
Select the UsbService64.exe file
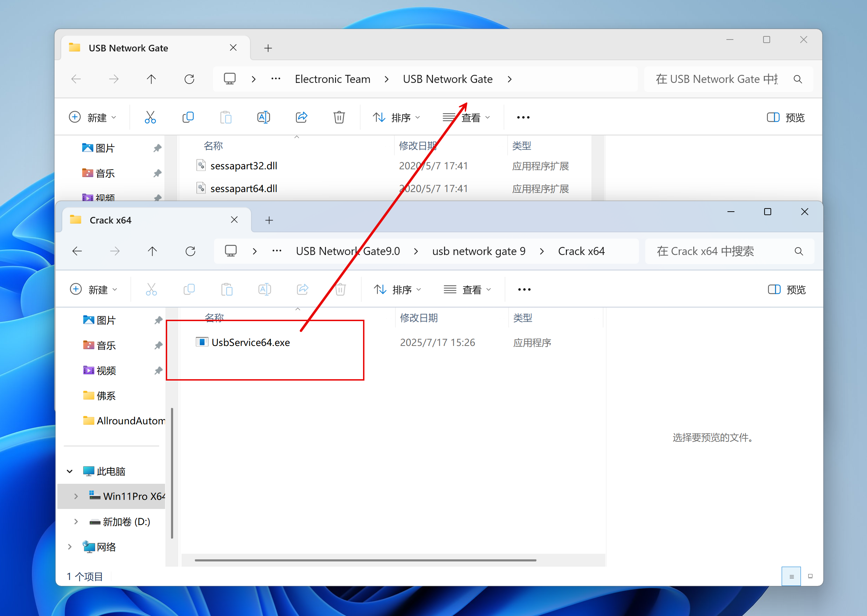pos(250,342)
